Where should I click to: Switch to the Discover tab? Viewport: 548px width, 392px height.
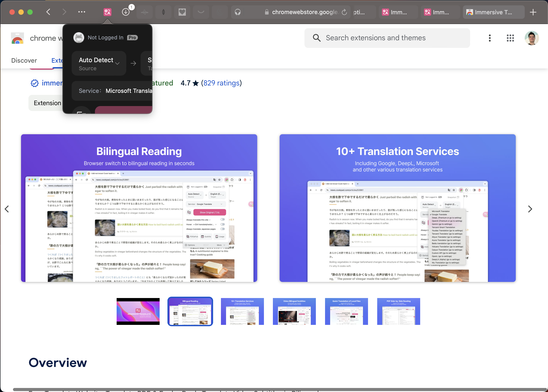coord(24,60)
